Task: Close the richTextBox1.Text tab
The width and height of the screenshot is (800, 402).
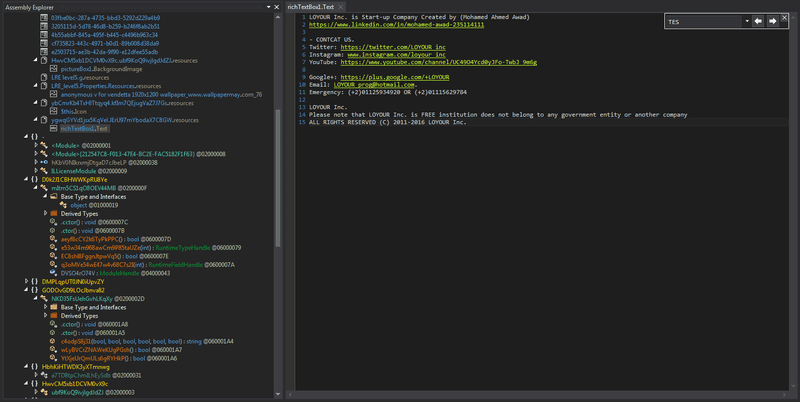Action: [340, 7]
